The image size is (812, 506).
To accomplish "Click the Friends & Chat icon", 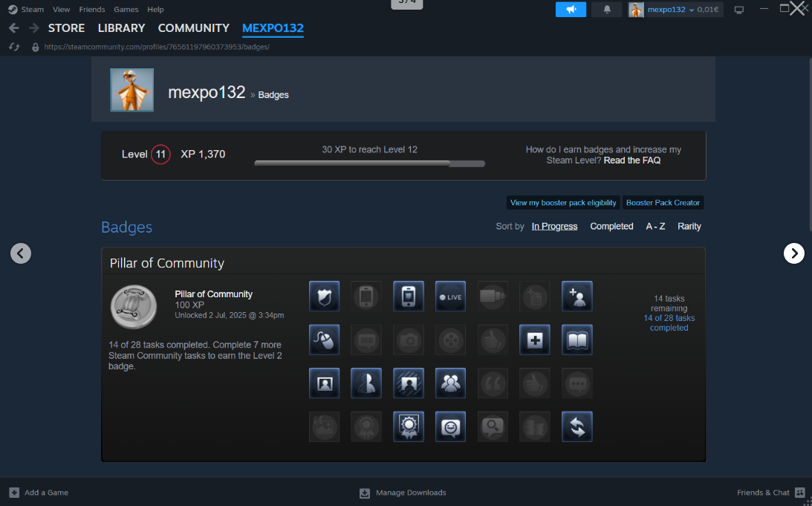I will (x=800, y=493).
